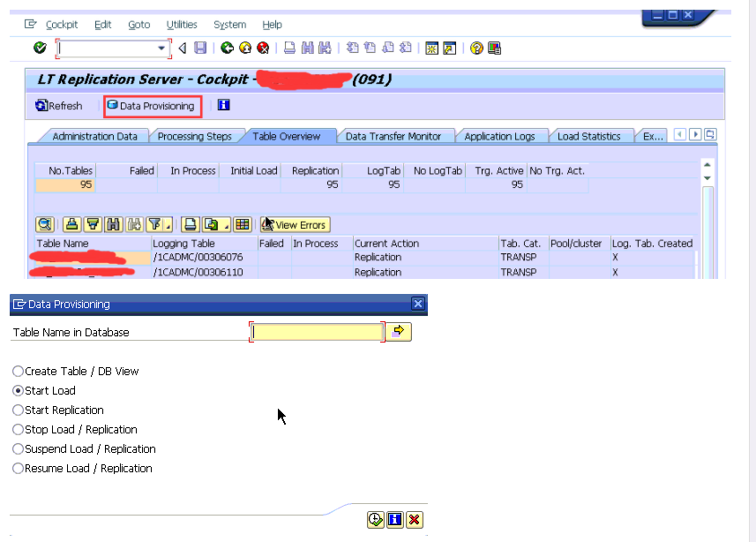Screen dimensions: 756x542
Task: Execute the Data Provisioning dialog with the clock icon
Action: (x=375, y=519)
